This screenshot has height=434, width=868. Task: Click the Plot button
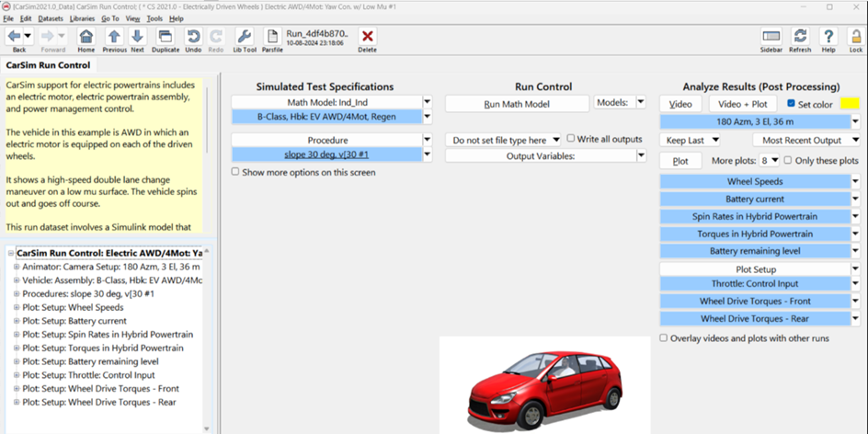pos(680,161)
